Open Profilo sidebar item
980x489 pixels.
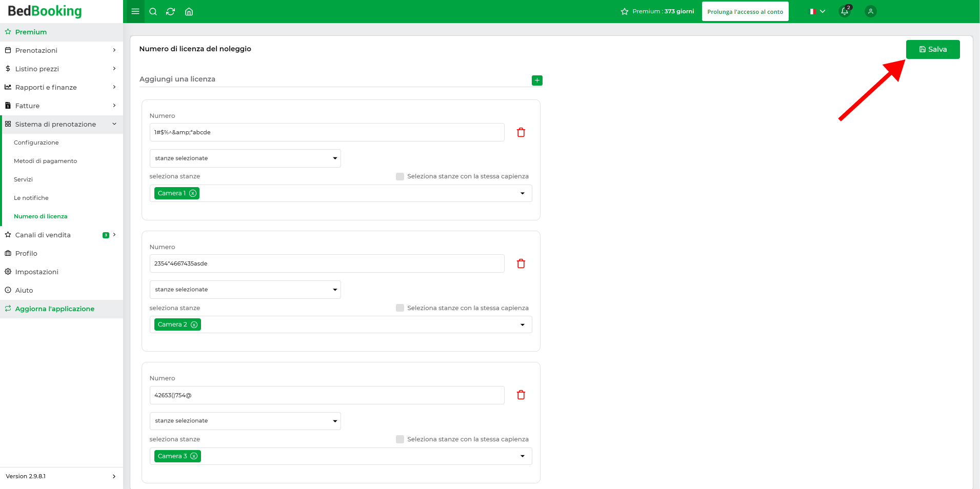pyautogui.click(x=62, y=253)
